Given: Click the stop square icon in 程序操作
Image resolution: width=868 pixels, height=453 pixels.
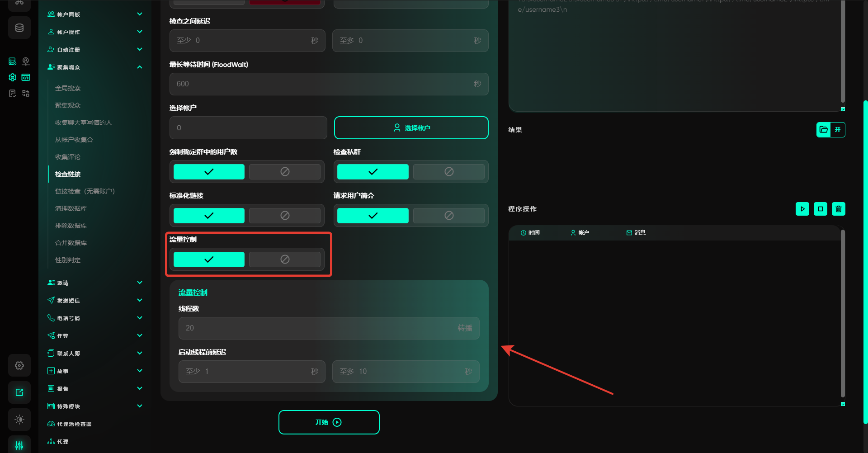Looking at the screenshot, I should coord(820,209).
